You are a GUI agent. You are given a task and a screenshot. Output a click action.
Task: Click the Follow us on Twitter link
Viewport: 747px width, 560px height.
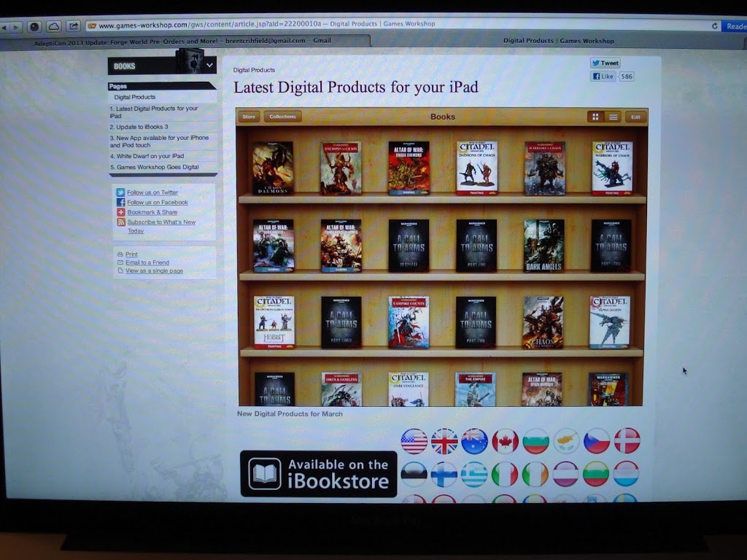click(x=152, y=192)
